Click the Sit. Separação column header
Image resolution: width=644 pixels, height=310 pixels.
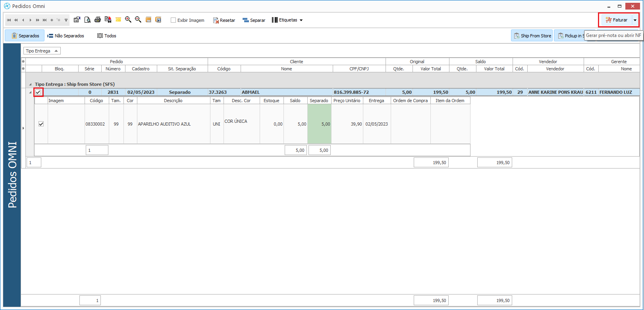[182, 69]
